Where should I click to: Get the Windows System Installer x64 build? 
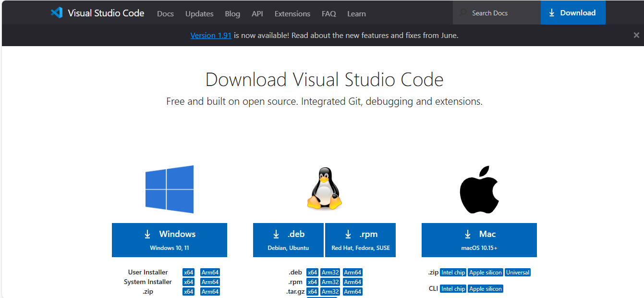pyautogui.click(x=189, y=282)
